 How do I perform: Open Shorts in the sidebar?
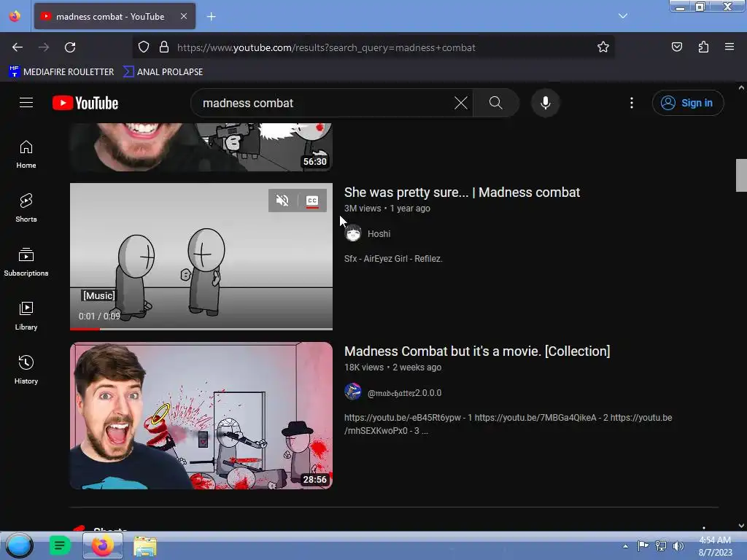[x=26, y=208]
